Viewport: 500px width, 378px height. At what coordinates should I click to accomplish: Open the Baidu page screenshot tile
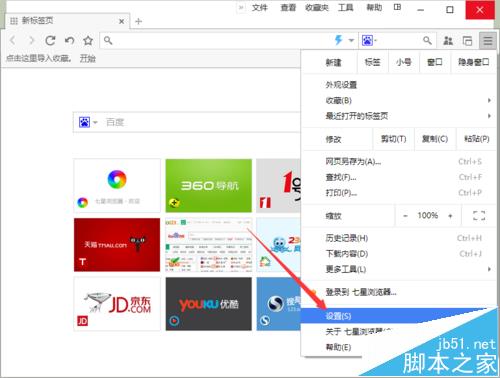click(209, 245)
